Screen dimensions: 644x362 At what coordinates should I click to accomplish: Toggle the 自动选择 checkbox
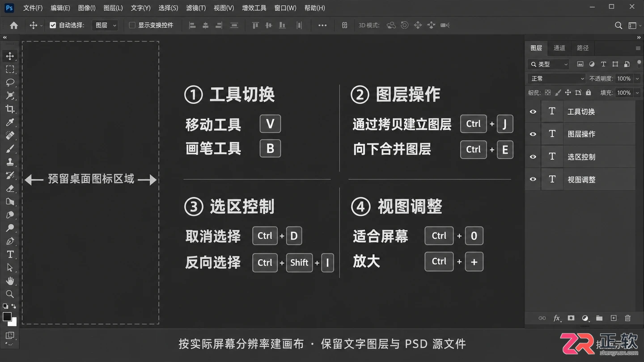53,25
